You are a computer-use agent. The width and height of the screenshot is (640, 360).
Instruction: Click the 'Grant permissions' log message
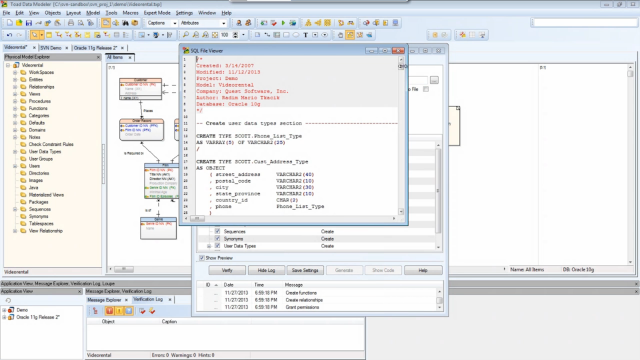coord(302,307)
